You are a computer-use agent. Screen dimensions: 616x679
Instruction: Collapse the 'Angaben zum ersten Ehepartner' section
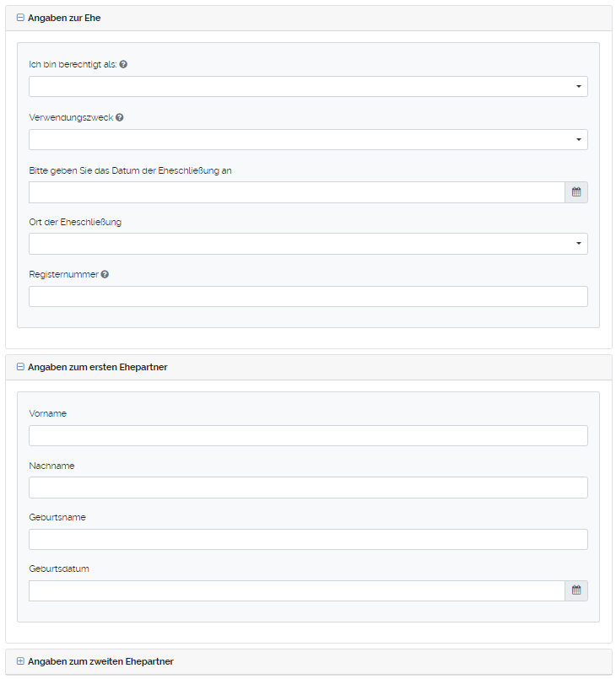pos(20,367)
